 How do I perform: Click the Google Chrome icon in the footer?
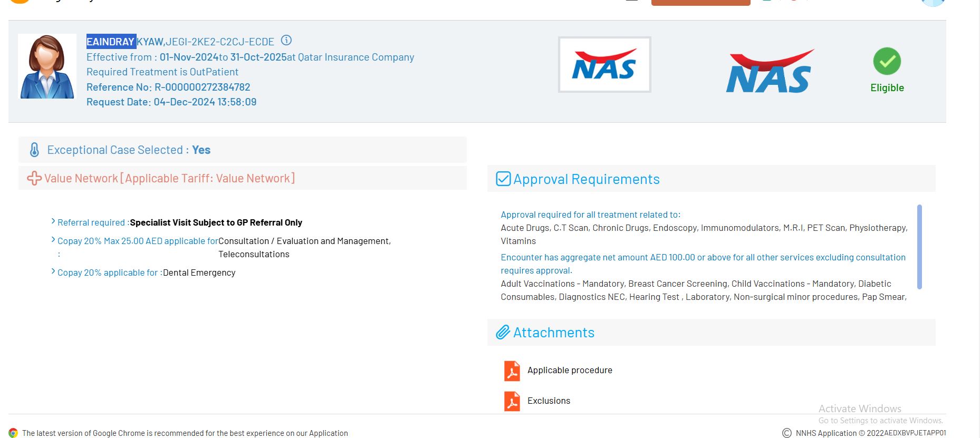point(13,433)
